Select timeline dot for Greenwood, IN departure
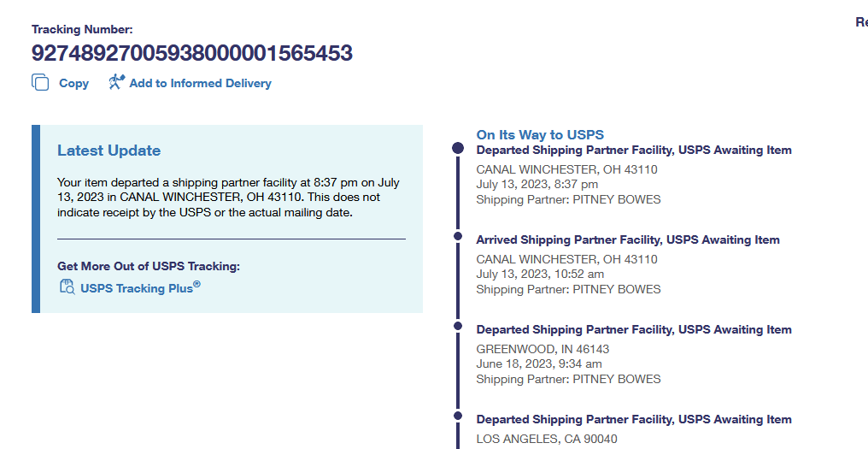868x449 pixels. tap(458, 326)
